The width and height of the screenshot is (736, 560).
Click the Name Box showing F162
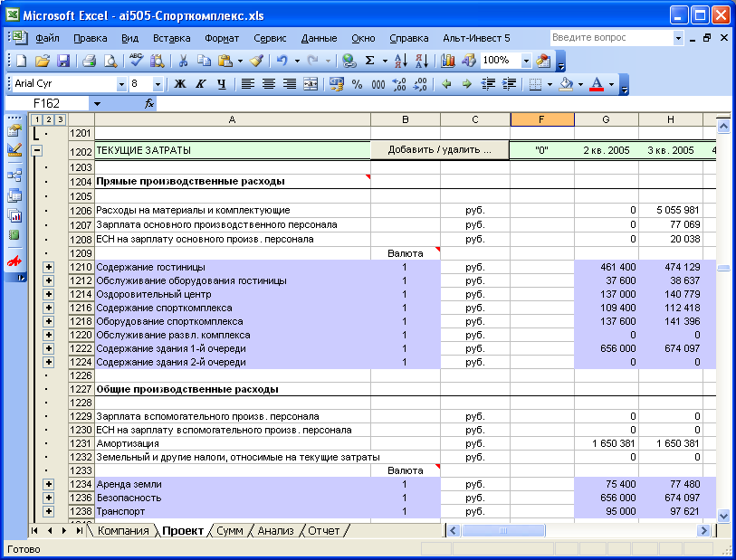click(47, 103)
